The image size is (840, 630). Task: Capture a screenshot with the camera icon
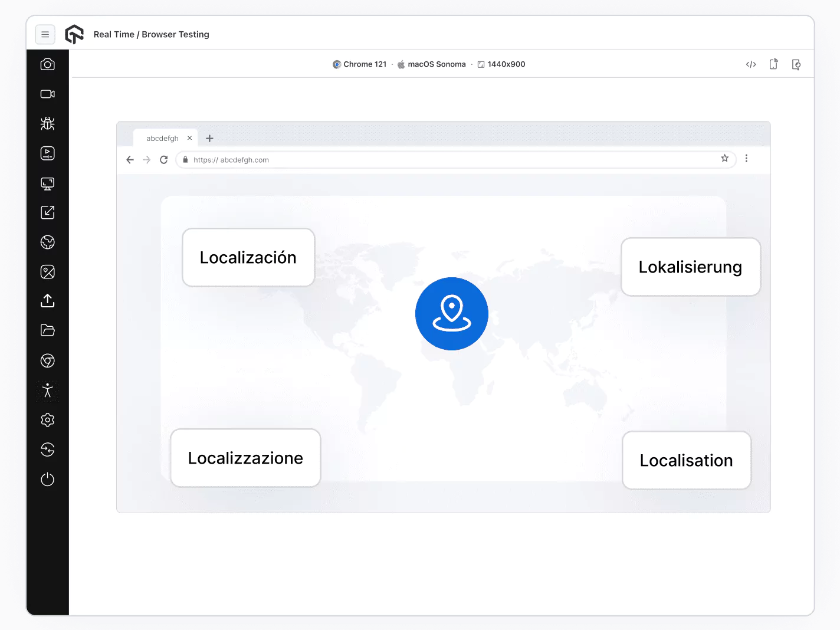pyautogui.click(x=47, y=64)
